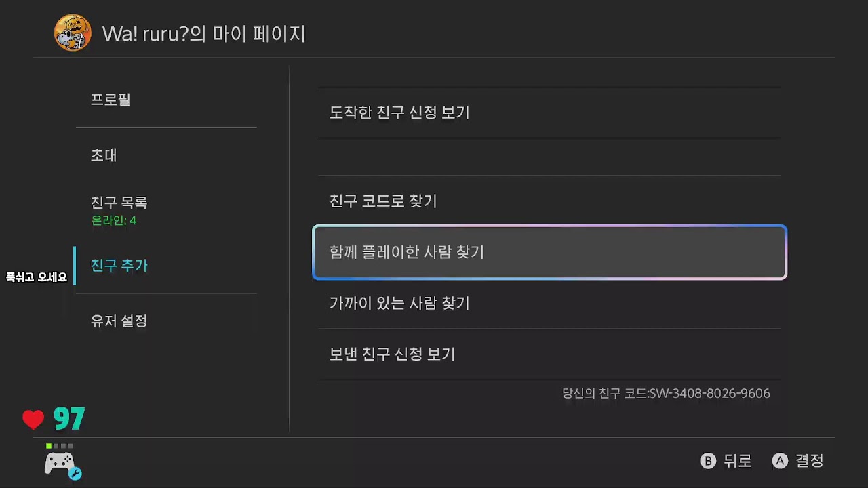868x488 pixels.
Task: Select 함께 플레이한 사람 찾기
Action: tap(549, 252)
